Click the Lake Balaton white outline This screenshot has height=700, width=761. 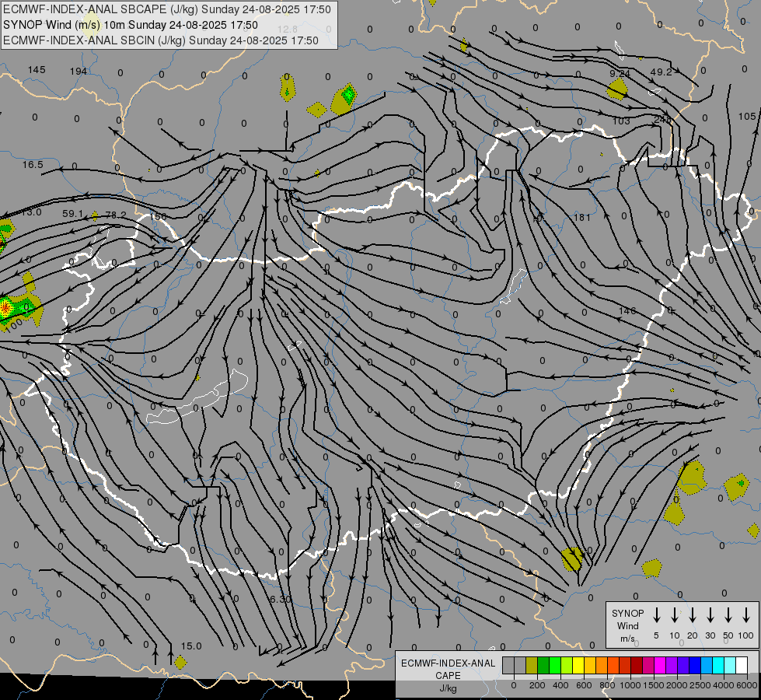197,397
